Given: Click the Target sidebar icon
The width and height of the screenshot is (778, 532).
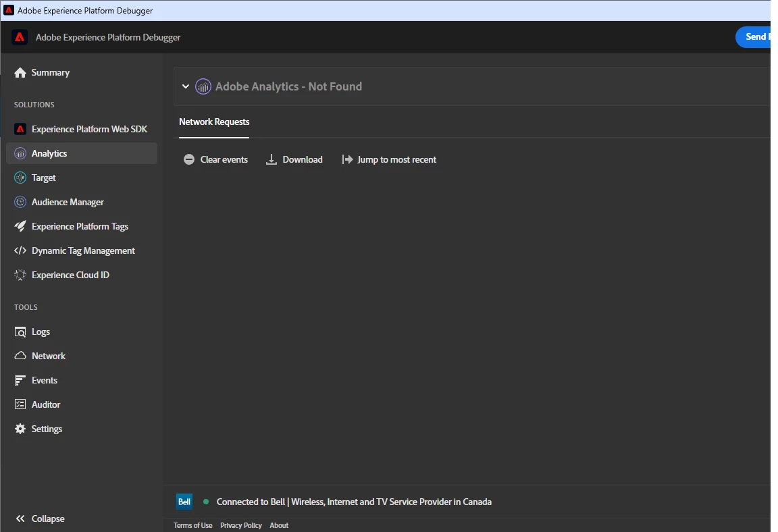Looking at the screenshot, I should click(x=20, y=178).
